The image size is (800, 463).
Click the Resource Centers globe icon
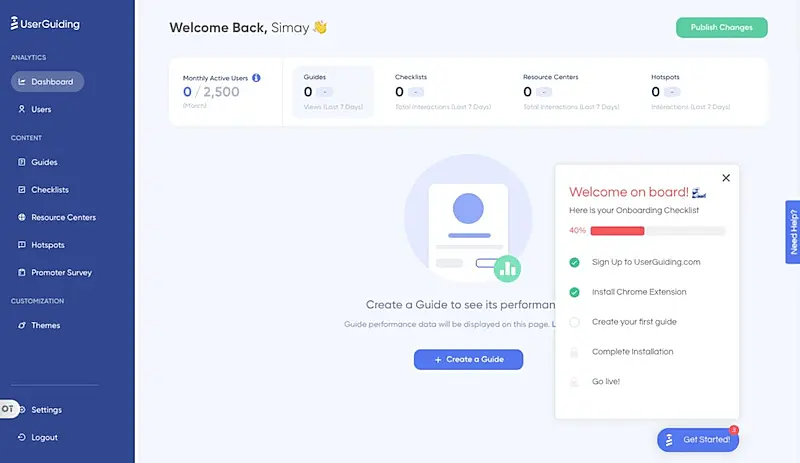point(22,217)
